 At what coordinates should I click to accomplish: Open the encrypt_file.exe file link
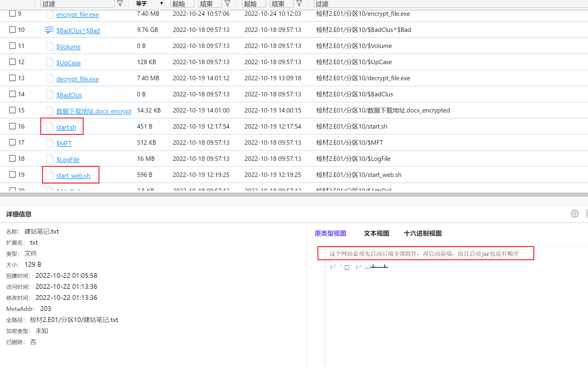click(77, 14)
